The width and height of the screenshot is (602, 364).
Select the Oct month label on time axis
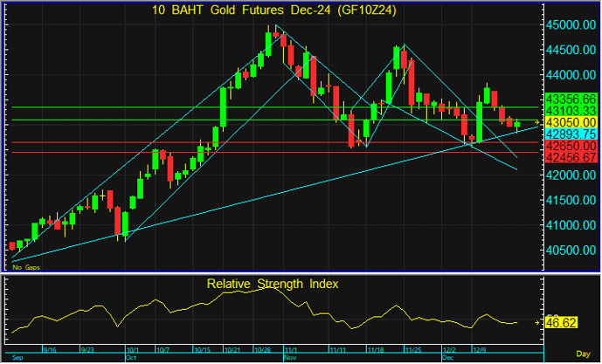pos(132,357)
